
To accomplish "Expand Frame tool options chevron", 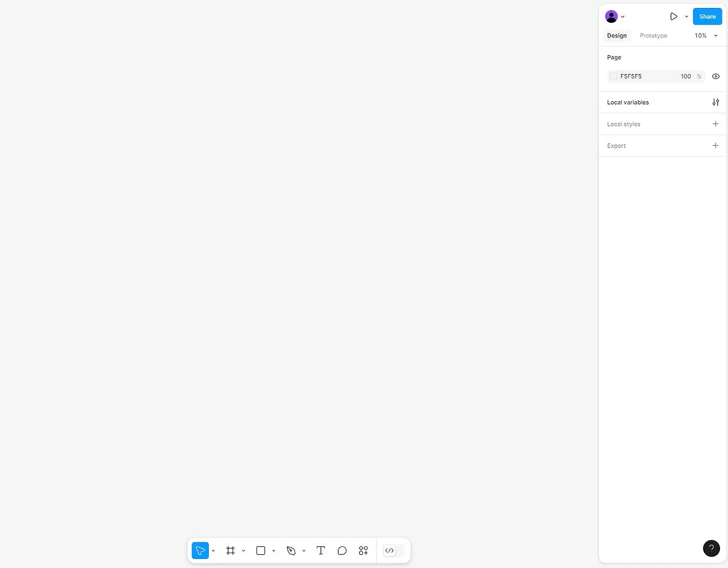I will 243,551.
